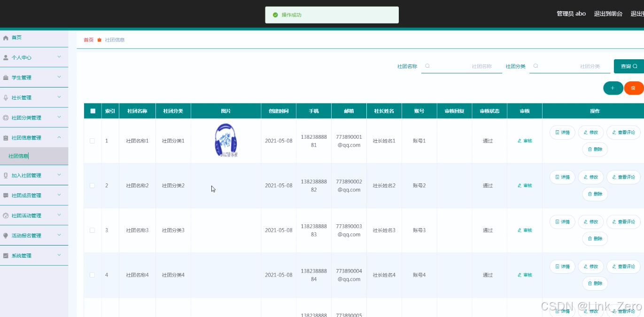
Task: Click 查看评论 for 社团名称4 row
Action: click(623, 267)
